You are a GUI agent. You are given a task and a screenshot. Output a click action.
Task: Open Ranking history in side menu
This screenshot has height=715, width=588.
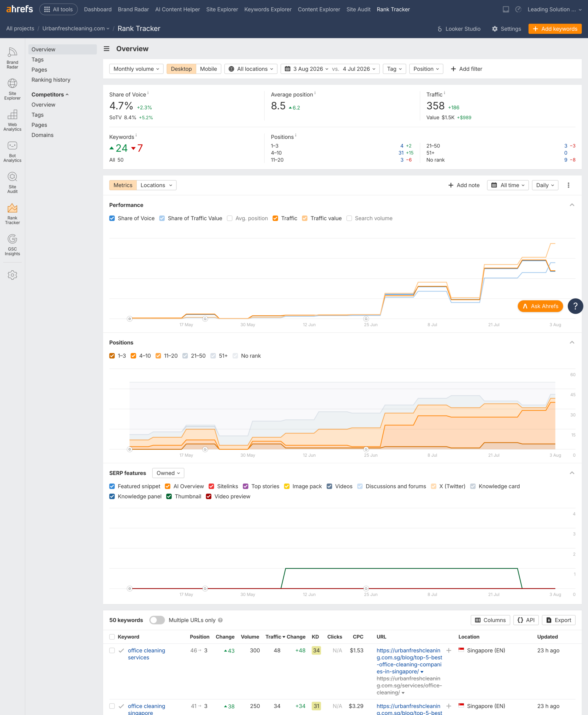51,80
